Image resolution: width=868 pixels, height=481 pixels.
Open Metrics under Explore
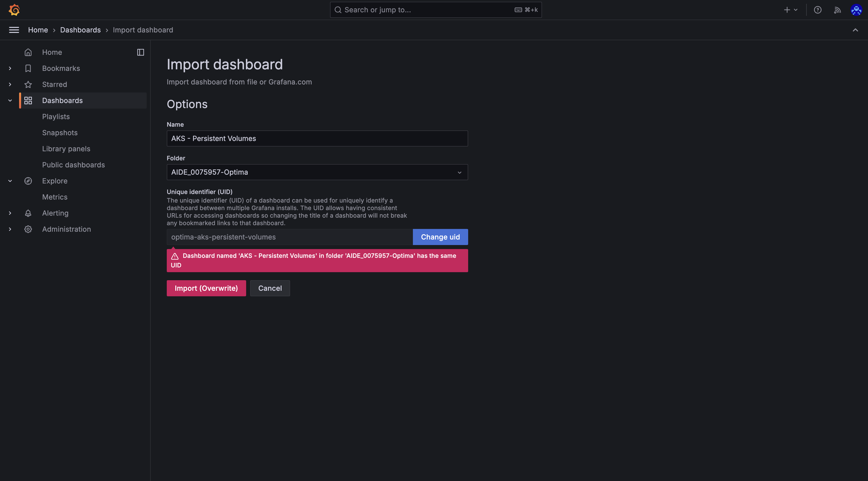55,197
